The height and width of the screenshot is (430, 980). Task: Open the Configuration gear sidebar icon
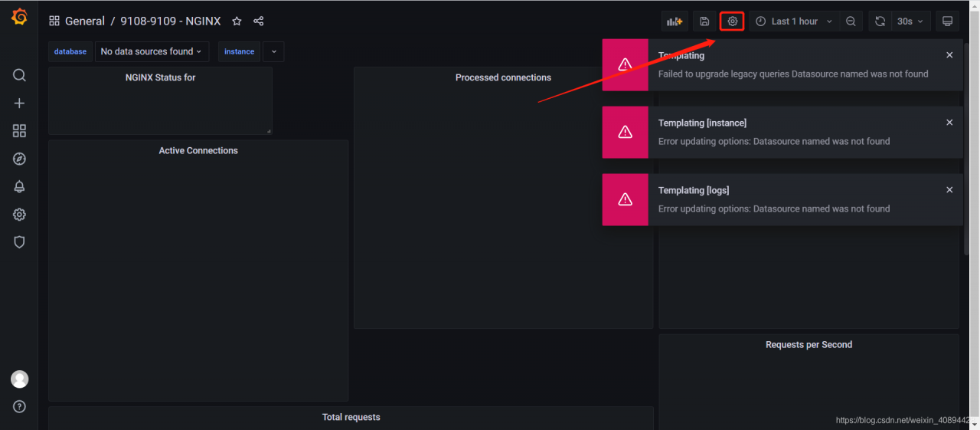[19, 215]
